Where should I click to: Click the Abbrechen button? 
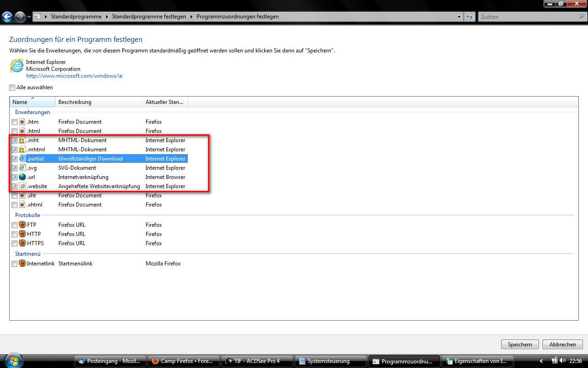point(563,345)
